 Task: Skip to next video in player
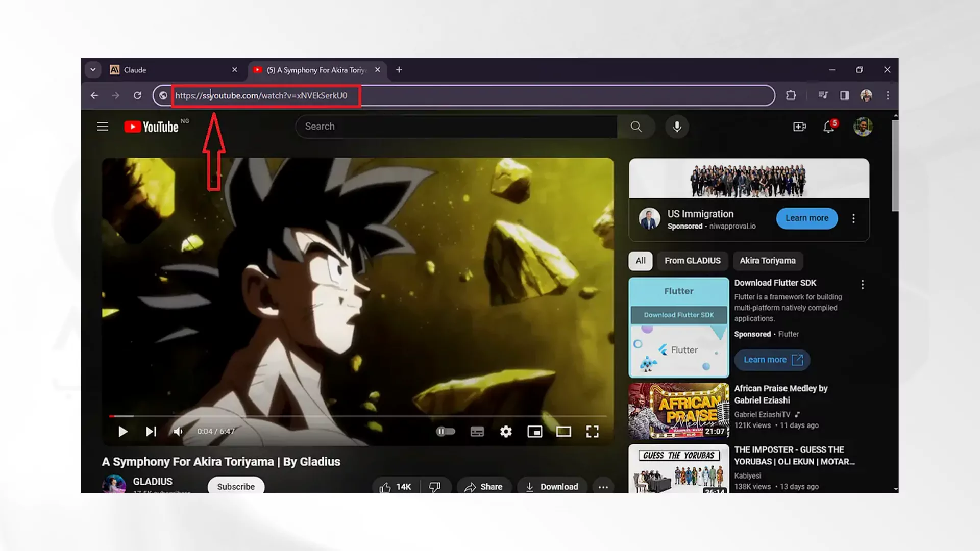coord(151,432)
